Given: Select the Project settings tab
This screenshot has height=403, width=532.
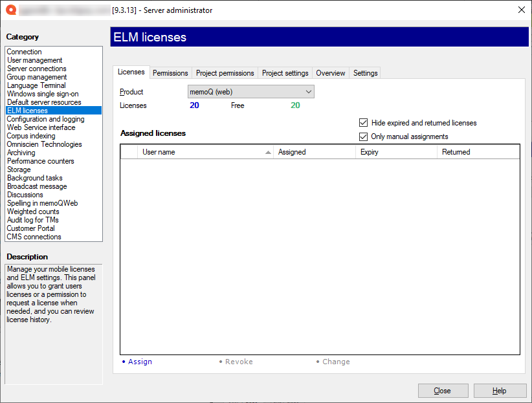Looking at the screenshot, I should 285,72.
